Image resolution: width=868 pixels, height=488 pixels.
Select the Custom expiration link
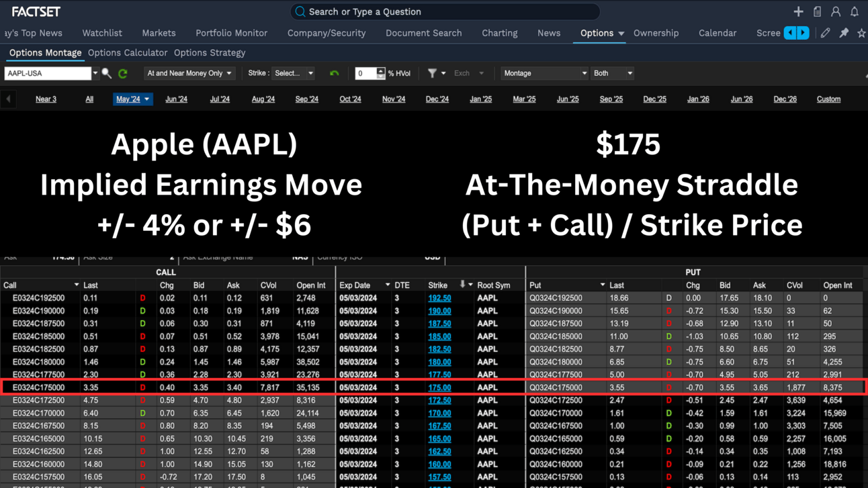click(828, 99)
